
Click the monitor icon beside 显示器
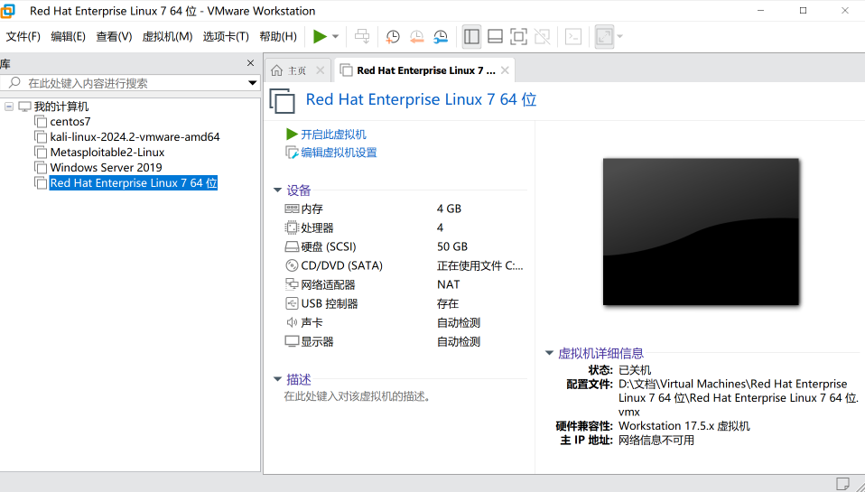point(291,341)
